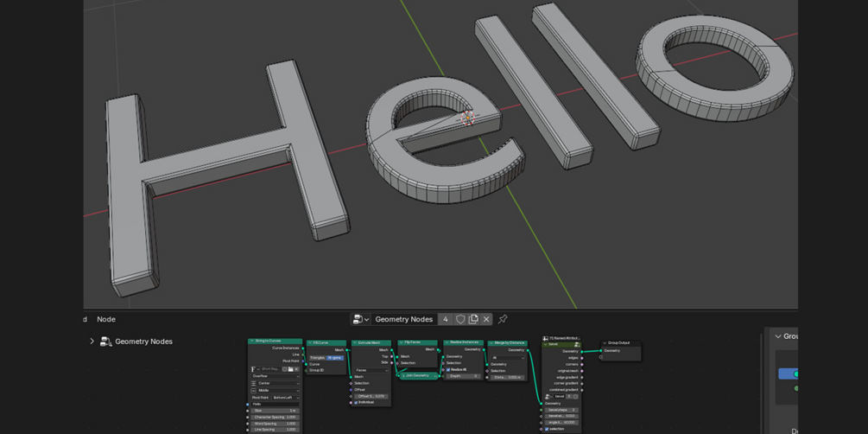Viewport: 868px width, 434px height.
Task: Collapse the bevel group node
Action: (x=546, y=344)
